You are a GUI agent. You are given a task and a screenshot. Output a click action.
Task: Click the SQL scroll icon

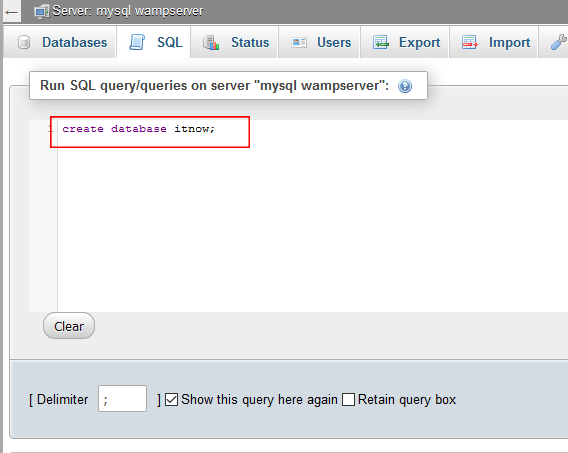pos(137,42)
